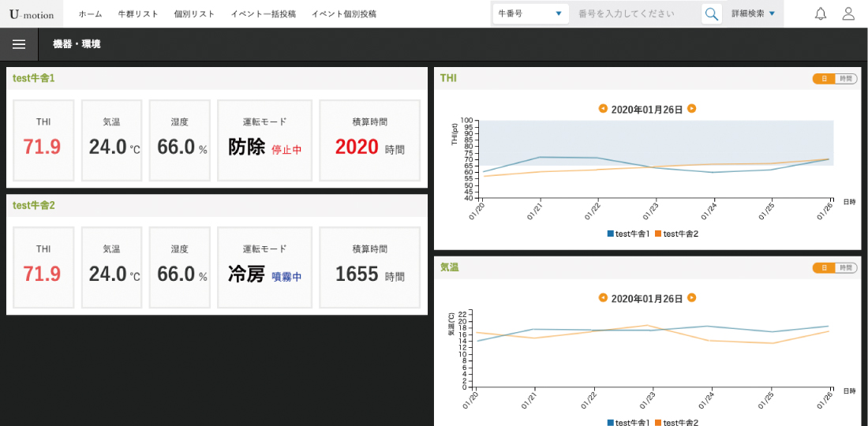This screenshot has width=868, height=426.
Task: Open the 牛番号 search type dropdown
Action: tap(529, 13)
